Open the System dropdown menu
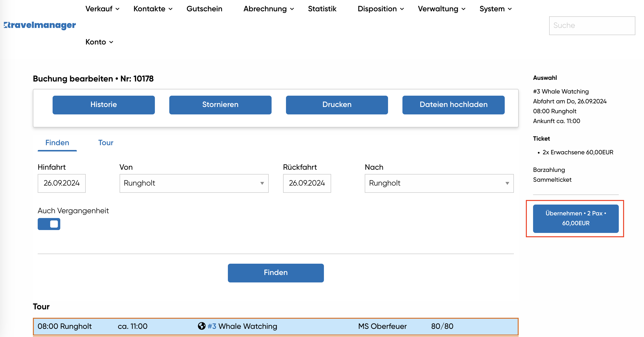 (496, 9)
